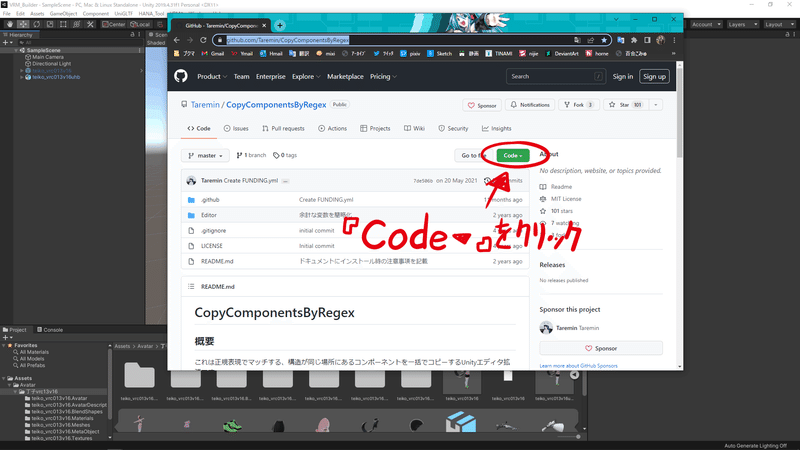Open Product dropdown on GitHub
The height and width of the screenshot is (450, 800).
pyautogui.click(x=212, y=77)
